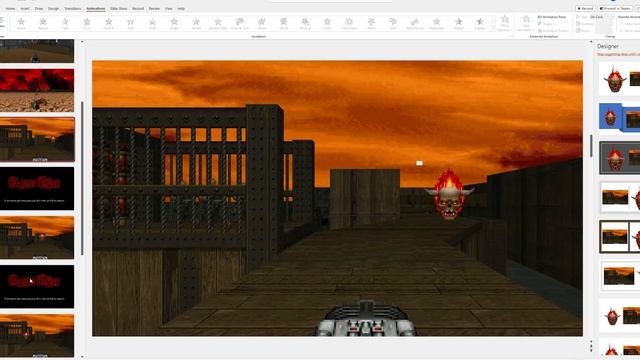Apply the Random Bars animation
This screenshot has height=360, width=640.
pyautogui.click(x=218, y=23)
